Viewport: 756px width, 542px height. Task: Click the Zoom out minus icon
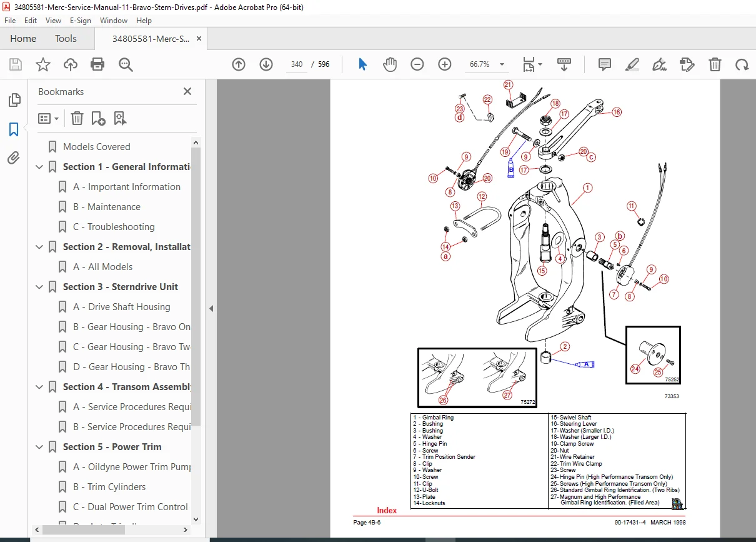point(417,64)
